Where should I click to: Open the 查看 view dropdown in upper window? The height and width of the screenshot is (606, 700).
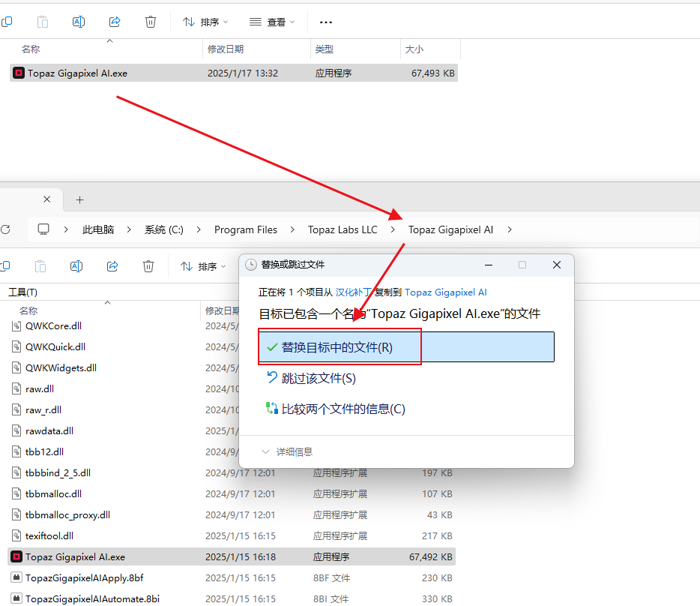pyautogui.click(x=272, y=22)
